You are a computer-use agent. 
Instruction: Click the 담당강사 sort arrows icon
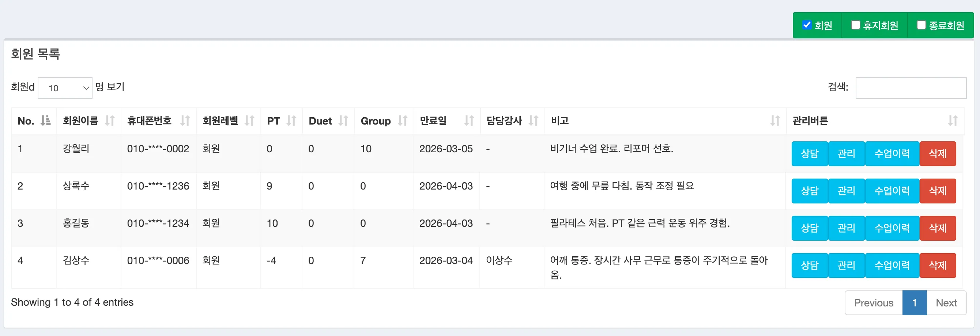point(534,121)
